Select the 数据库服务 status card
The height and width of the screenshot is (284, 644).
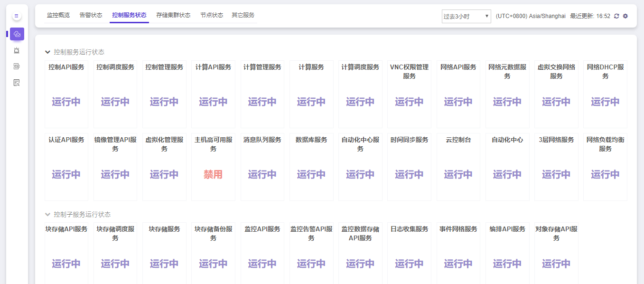[x=311, y=167]
